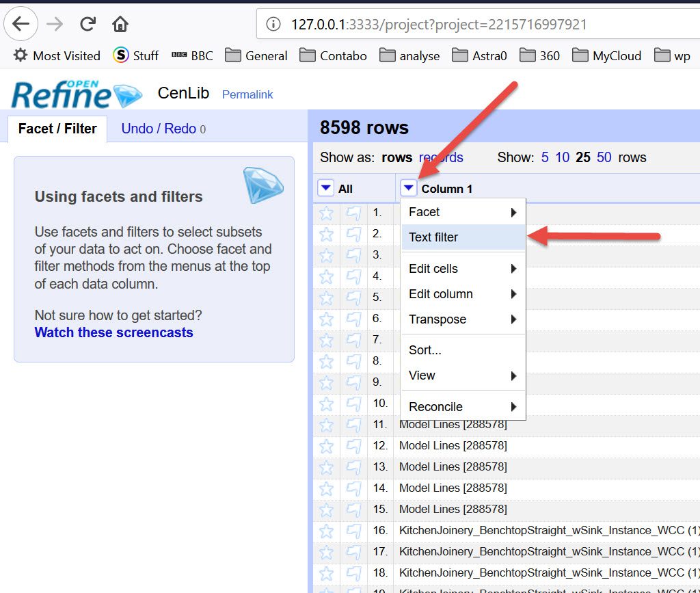This screenshot has width=700, height=593.
Task: Toggle the star on row 12
Action: [x=327, y=446]
